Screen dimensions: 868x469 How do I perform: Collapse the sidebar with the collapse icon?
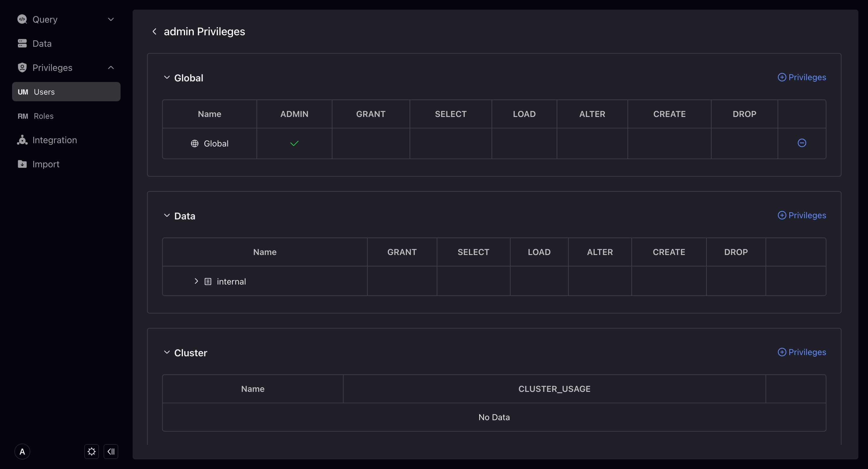point(111,451)
